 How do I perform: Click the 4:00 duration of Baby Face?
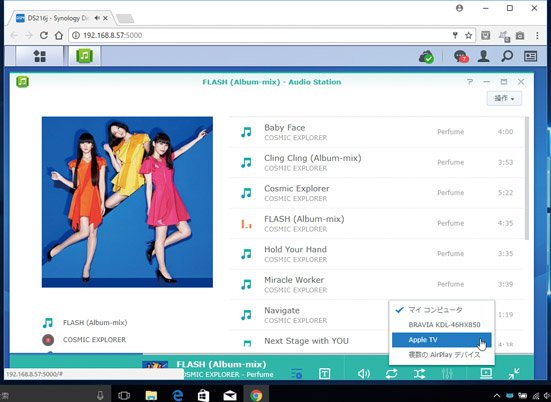[x=505, y=132]
